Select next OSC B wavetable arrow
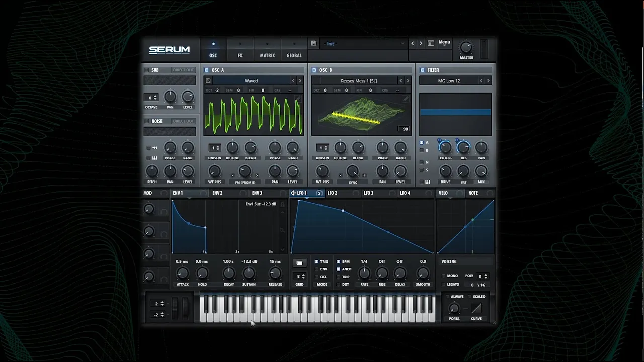The image size is (644, 362). 408,81
